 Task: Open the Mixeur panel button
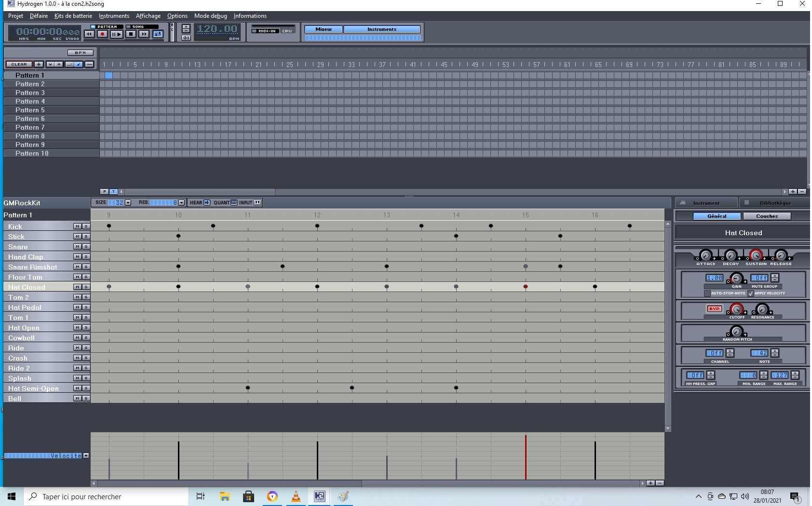pos(324,29)
